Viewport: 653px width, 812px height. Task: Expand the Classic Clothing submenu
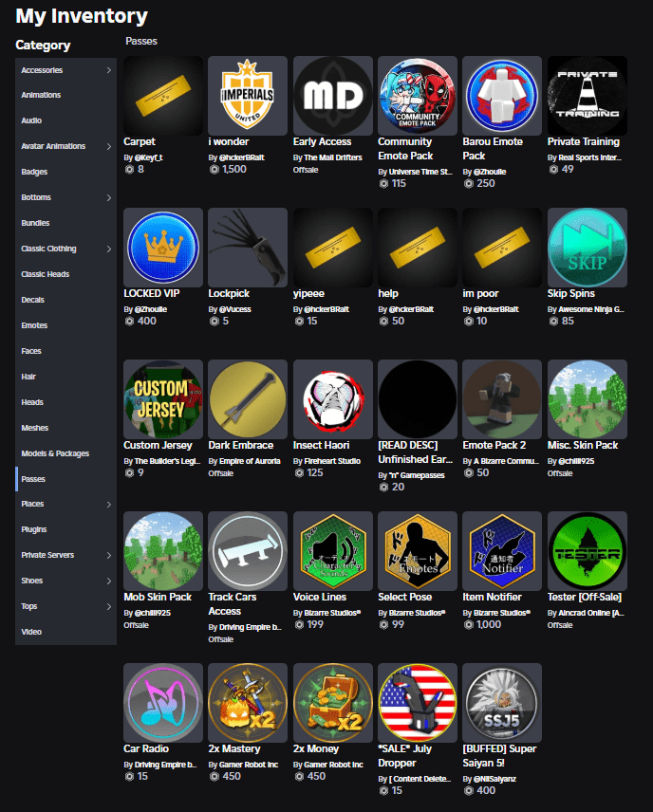108,249
